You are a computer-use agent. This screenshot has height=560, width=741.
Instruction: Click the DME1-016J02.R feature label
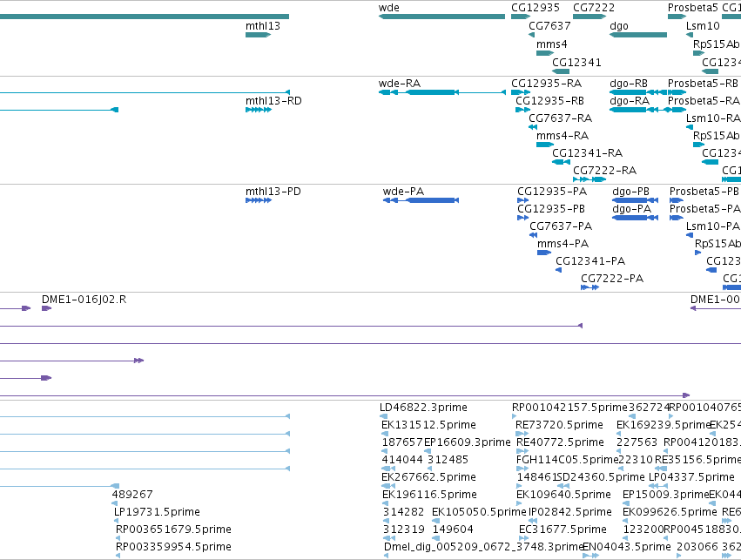pos(84,300)
